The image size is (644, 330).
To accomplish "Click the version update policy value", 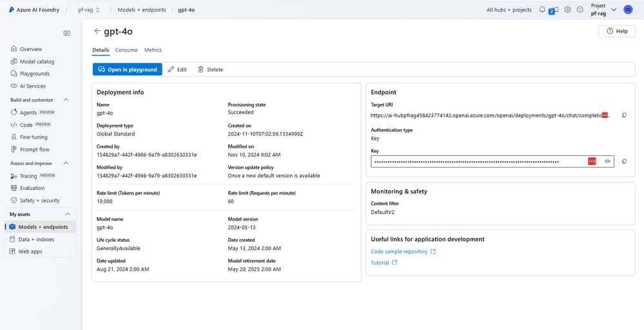I will [x=274, y=176].
